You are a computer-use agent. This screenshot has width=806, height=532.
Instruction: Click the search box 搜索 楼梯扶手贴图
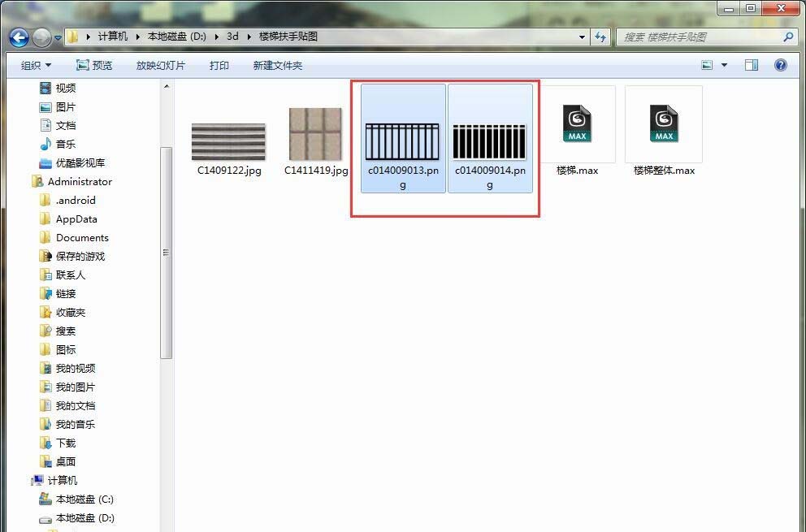tap(706, 37)
